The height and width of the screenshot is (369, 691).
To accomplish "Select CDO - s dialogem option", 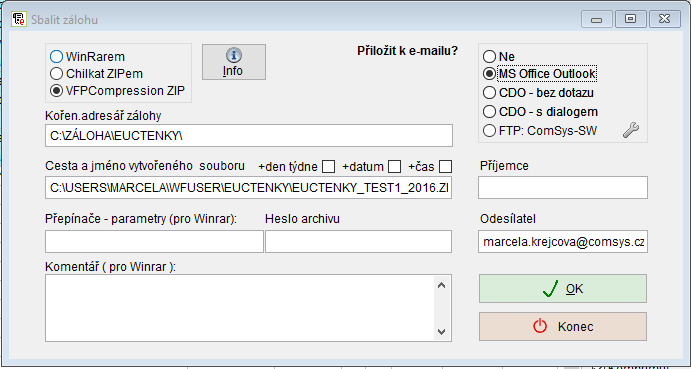I will (x=489, y=112).
